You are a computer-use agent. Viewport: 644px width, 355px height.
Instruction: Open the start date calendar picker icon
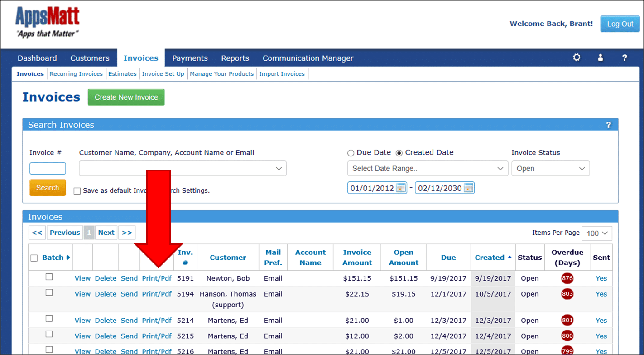tap(401, 188)
